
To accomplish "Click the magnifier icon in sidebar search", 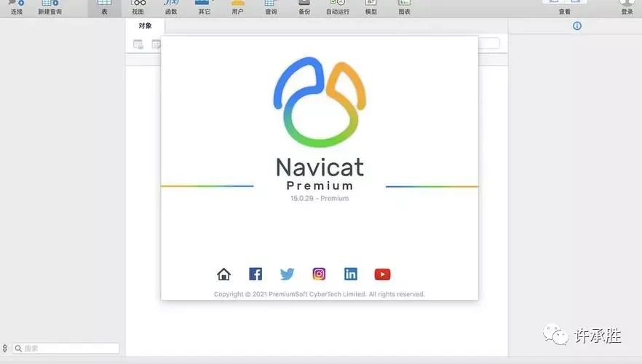I will pos(18,349).
